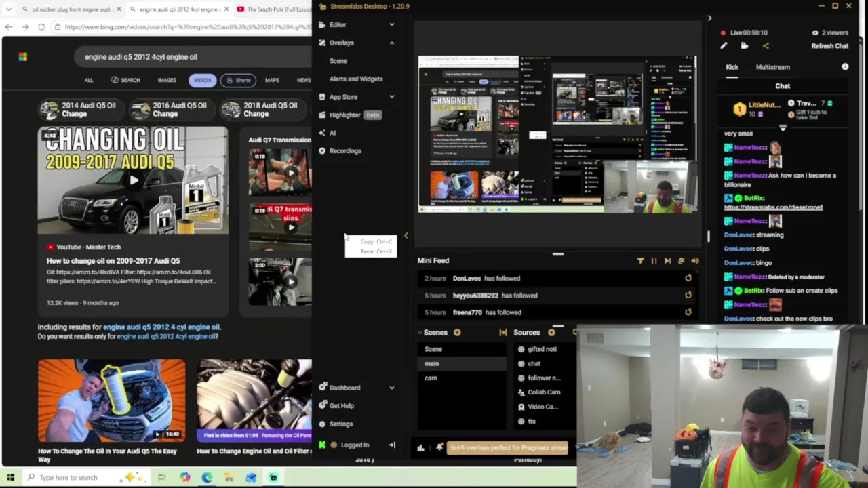Open the Sci-fi overlays Pragmata promo banner

pyautogui.click(x=508, y=448)
